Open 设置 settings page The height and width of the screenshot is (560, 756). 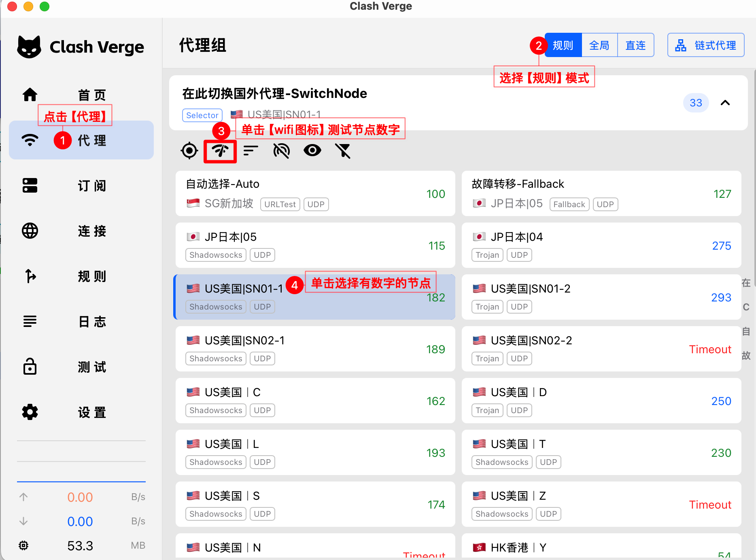(81, 412)
